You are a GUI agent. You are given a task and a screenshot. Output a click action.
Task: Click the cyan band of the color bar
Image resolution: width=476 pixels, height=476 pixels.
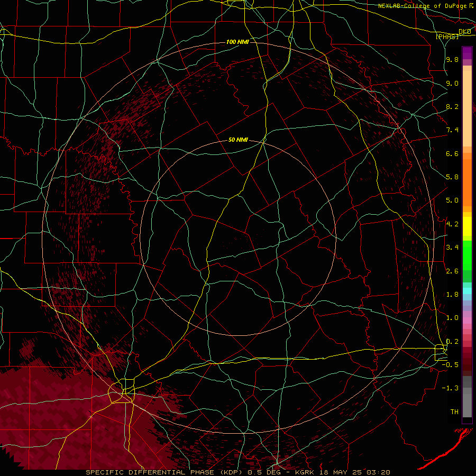[x=467, y=291]
